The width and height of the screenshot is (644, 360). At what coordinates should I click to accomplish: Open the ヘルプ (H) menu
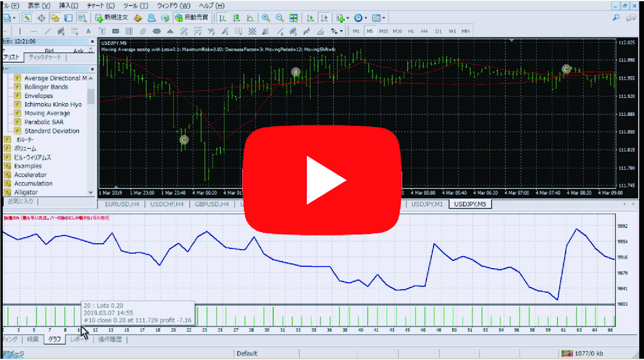(x=212, y=6)
